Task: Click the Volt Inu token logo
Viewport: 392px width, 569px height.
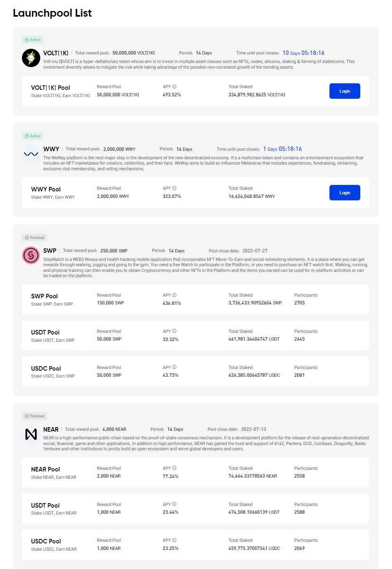Action: 31,58
